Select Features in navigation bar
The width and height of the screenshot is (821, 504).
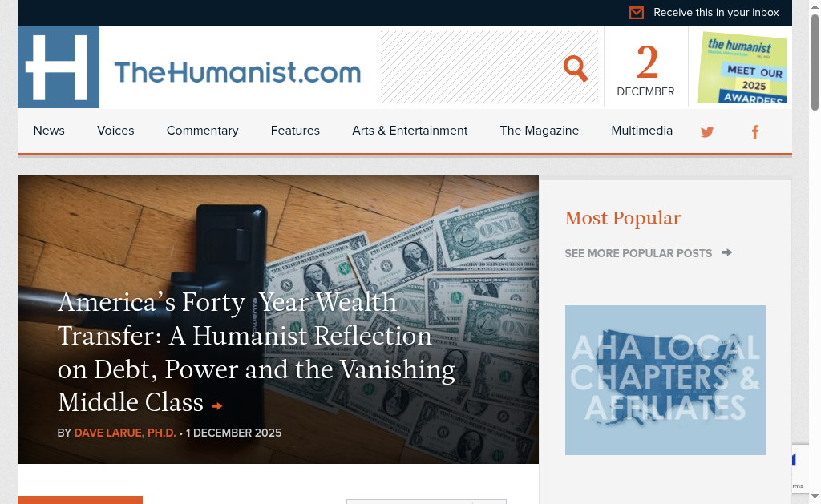(295, 131)
